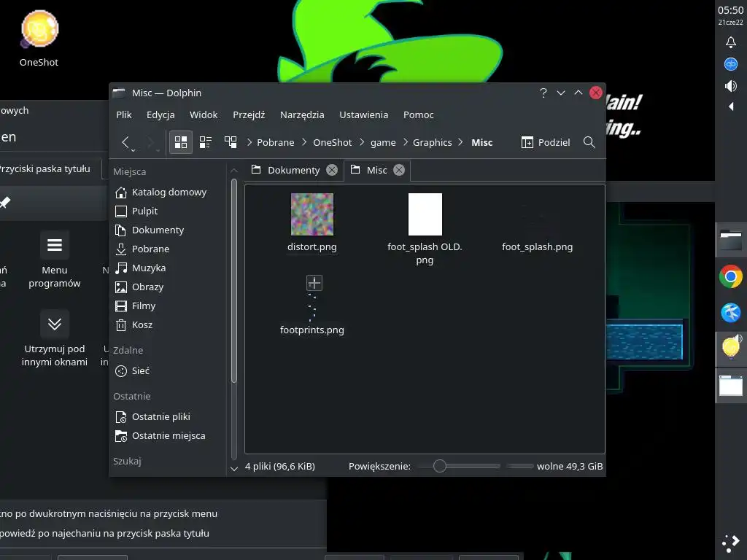Open the Przejdź menu

point(249,114)
